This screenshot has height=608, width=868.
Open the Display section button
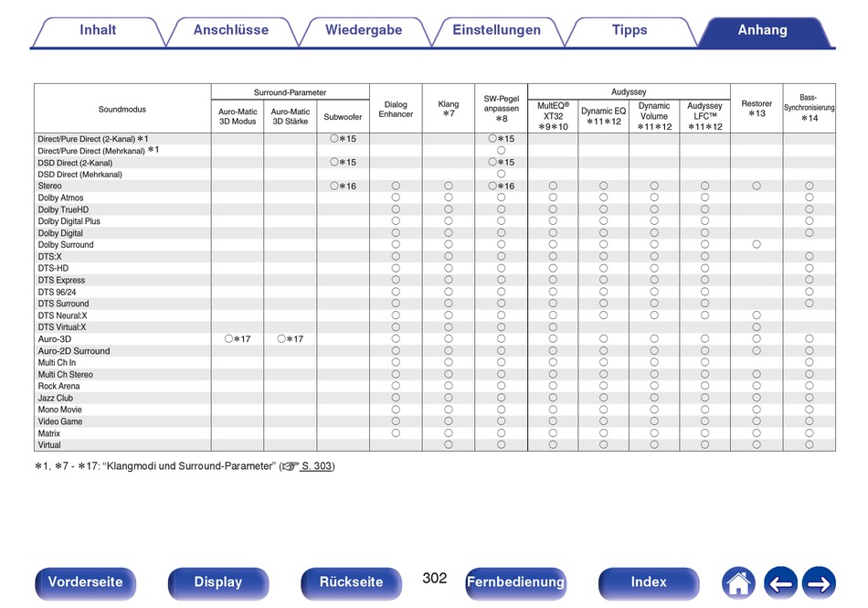[218, 582]
